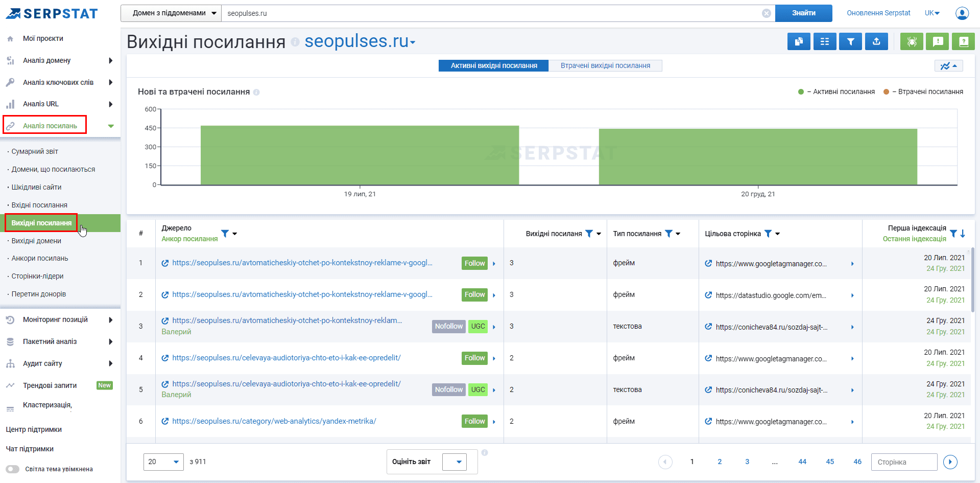Image resolution: width=980 pixels, height=483 pixels.
Task: Focus the Сторінка page number input
Action: 904,462
